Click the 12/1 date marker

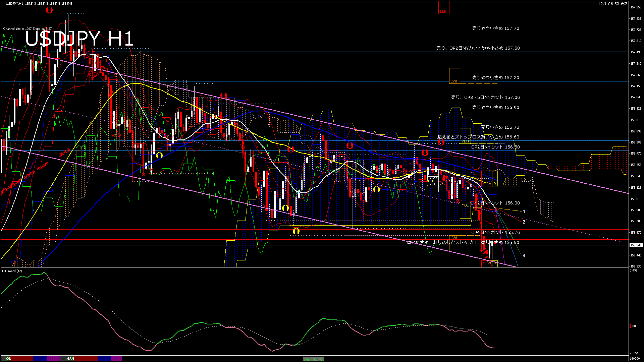pos(70,359)
